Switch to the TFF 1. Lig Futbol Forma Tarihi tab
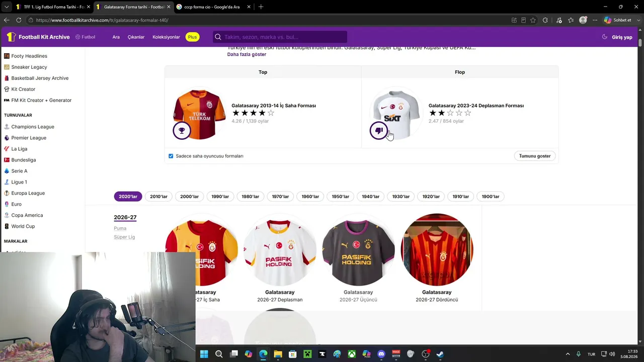Viewport: 644px width, 362px height. (53, 7)
